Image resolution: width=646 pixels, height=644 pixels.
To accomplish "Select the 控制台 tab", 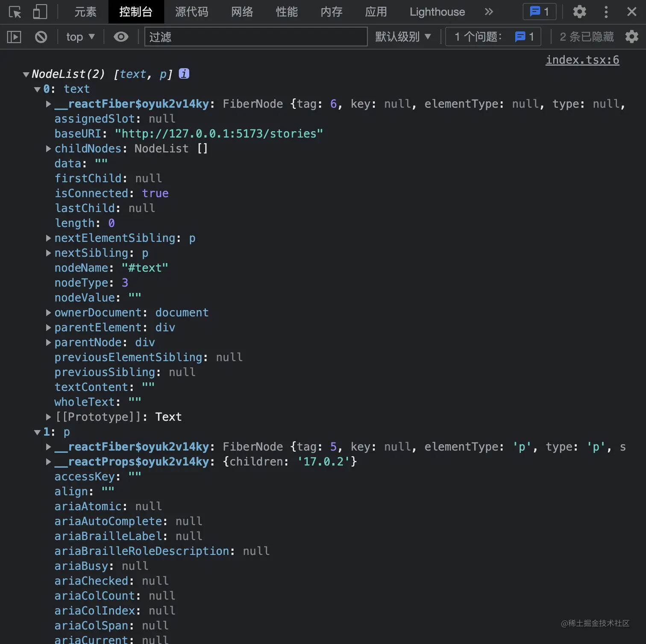I will 136,12.
